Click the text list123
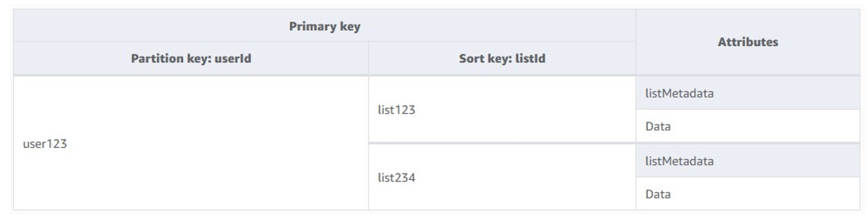Screen dimensions: 868x222 [396, 110]
